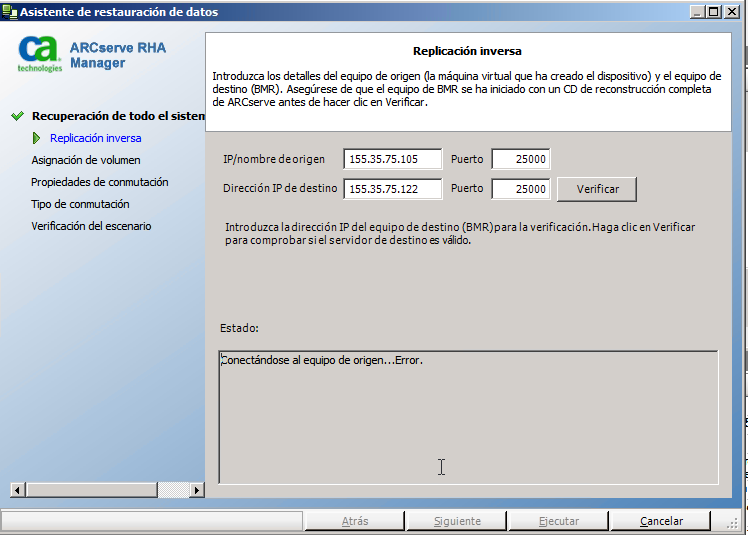Select Tipo de conmutación step

point(80,204)
